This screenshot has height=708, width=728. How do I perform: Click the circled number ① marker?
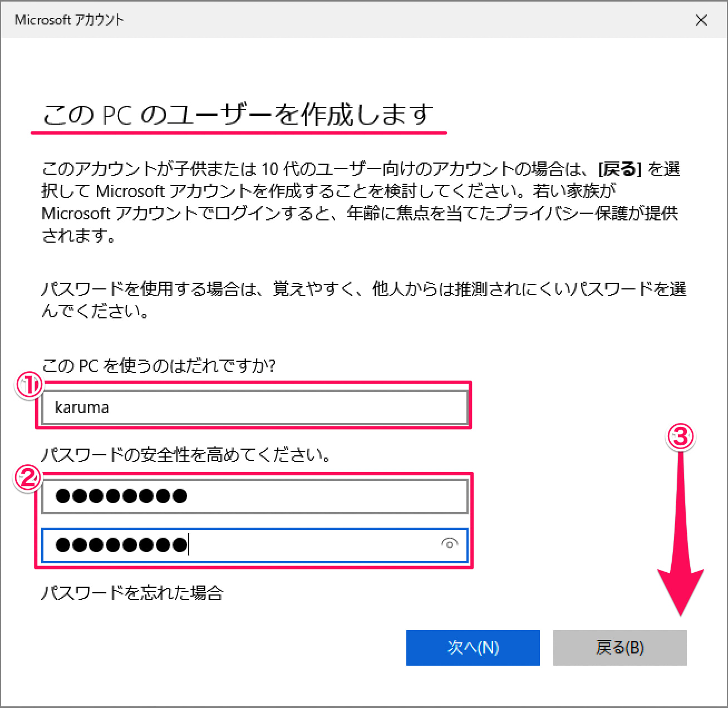point(29,385)
